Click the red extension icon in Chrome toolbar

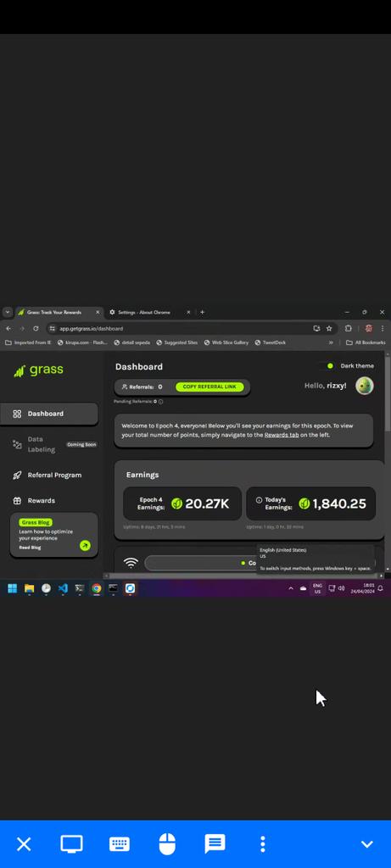(x=368, y=328)
